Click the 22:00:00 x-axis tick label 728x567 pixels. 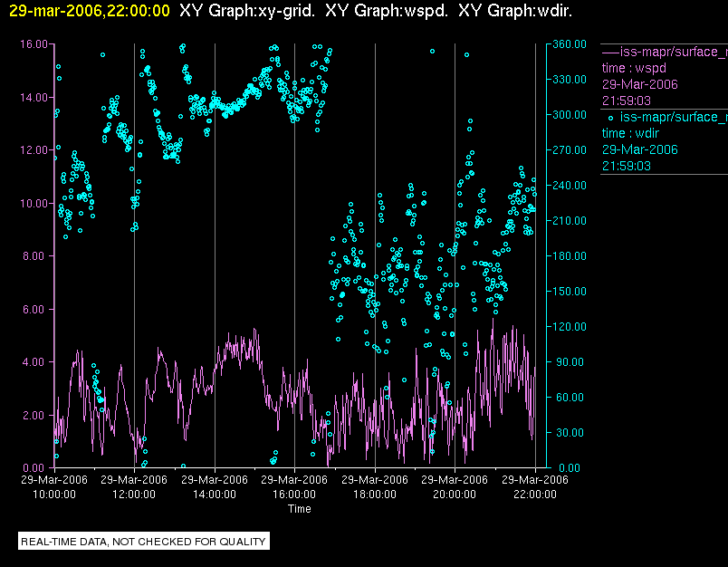pyautogui.click(x=534, y=495)
